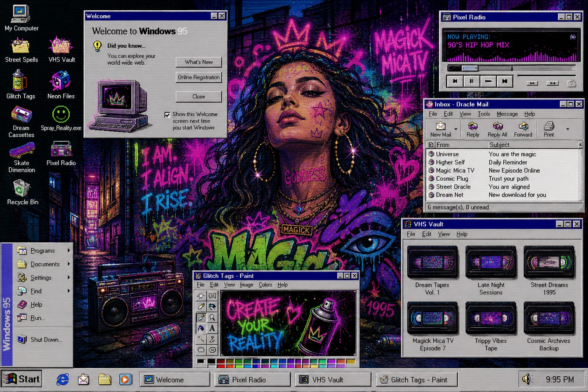Click the Online Registration button
This screenshot has height=392, width=588.
click(199, 77)
